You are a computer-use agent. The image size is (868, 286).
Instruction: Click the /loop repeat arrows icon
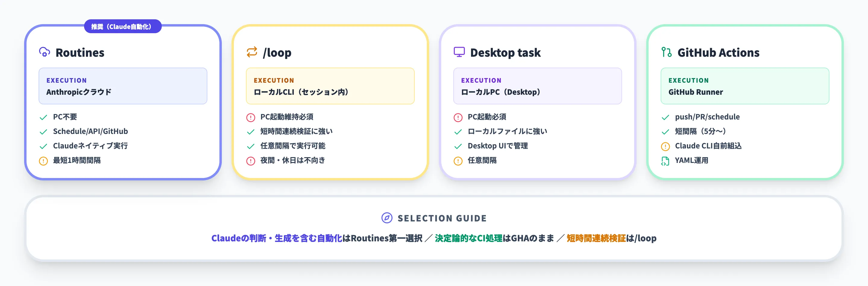[x=252, y=52]
